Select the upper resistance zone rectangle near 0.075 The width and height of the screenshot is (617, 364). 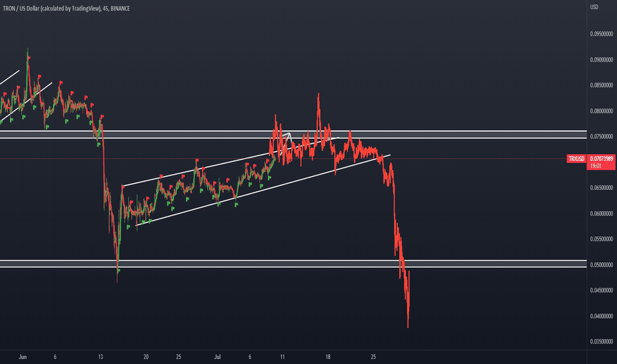293,134
